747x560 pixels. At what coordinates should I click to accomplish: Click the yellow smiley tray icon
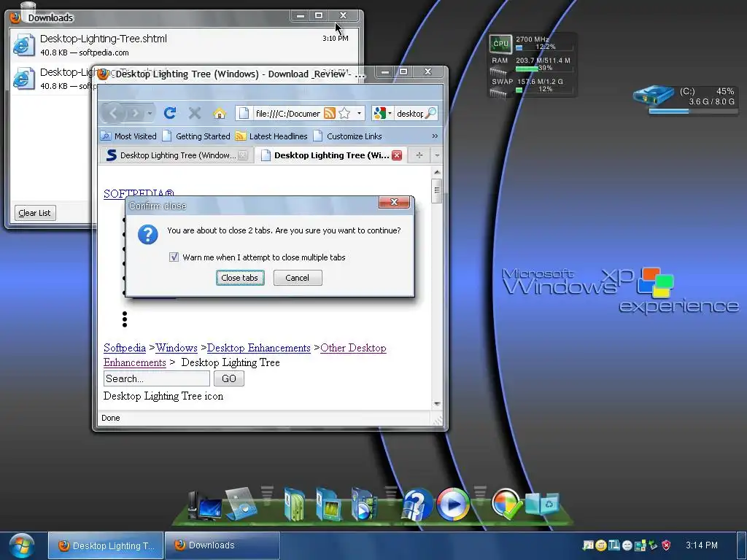(x=601, y=545)
